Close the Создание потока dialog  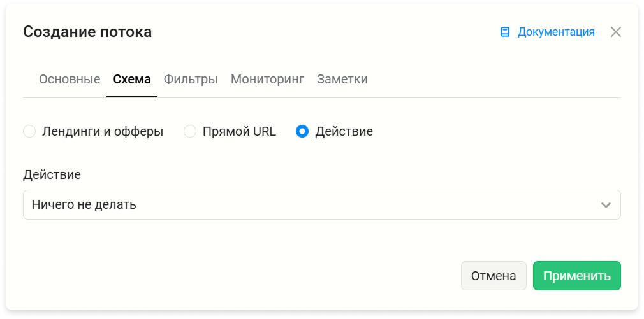point(616,32)
